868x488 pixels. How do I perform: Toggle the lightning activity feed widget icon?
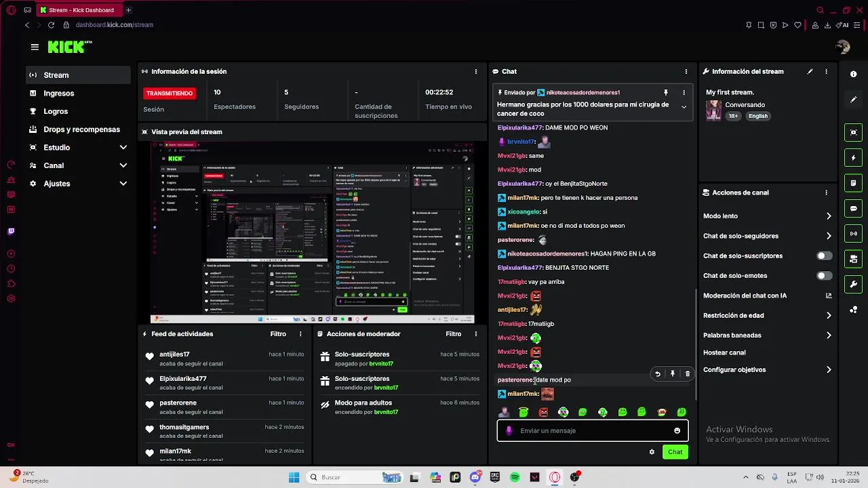[854, 158]
